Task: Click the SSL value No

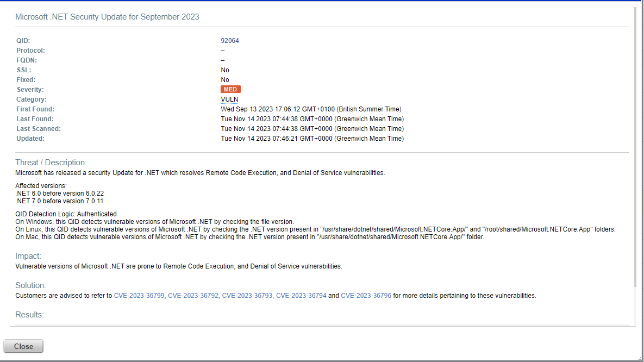Action: click(224, 70)
